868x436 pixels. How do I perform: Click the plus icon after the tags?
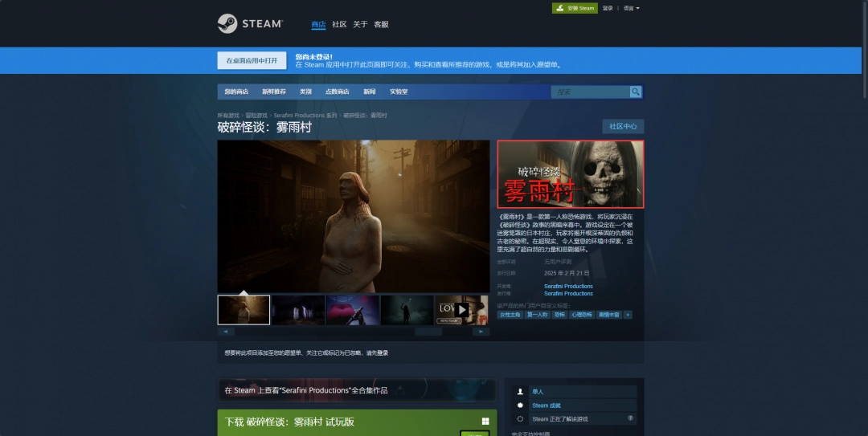tap(628, 315)
